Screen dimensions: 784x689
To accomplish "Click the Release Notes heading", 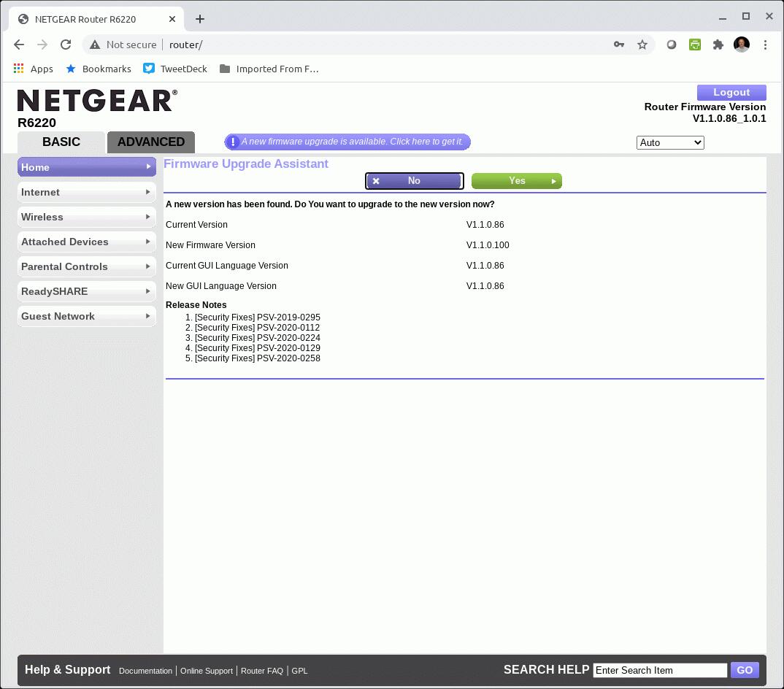I will 196,305.
